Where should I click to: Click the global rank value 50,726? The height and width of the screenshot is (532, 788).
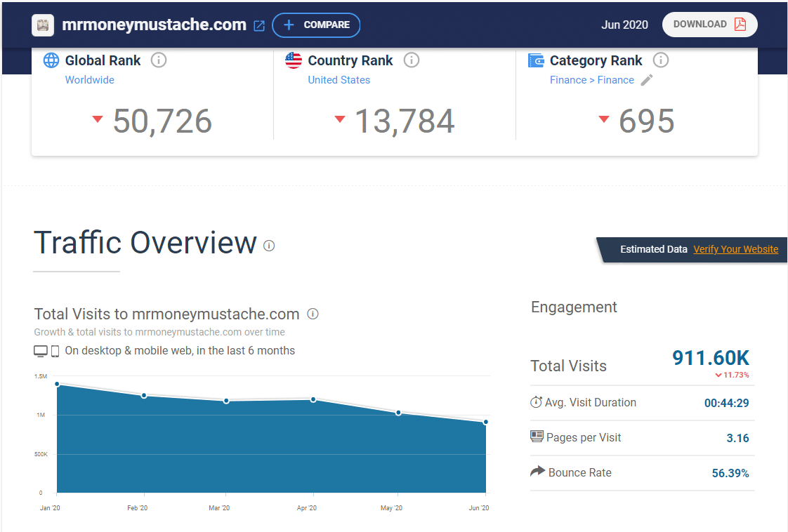162,121
